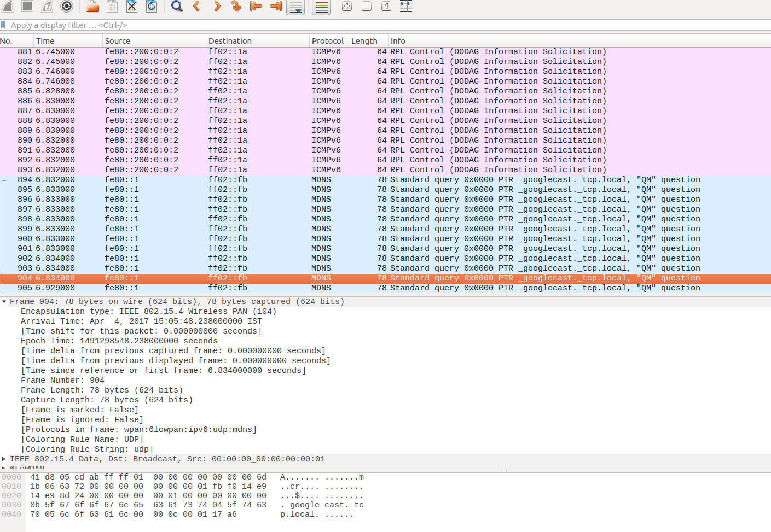This screenshot has width=771, height=532.
Task: Select the Capture Length detail line
Action: coord(107,400)
